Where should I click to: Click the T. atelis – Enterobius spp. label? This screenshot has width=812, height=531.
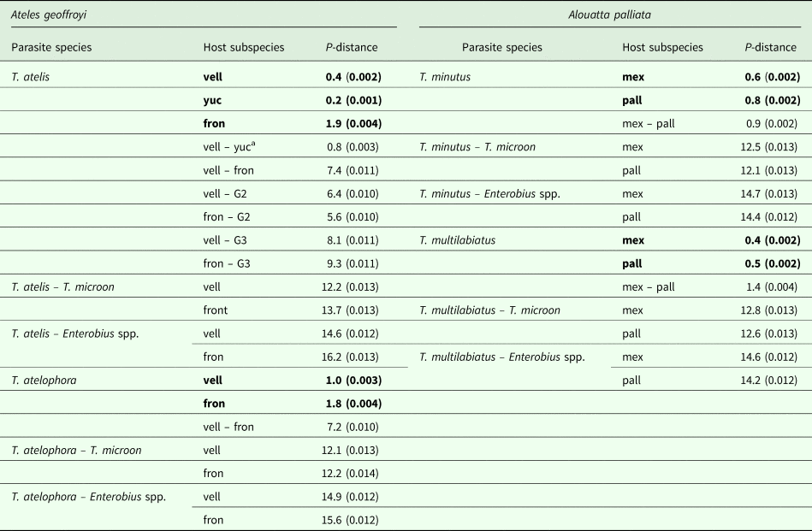tap(75, 333)
